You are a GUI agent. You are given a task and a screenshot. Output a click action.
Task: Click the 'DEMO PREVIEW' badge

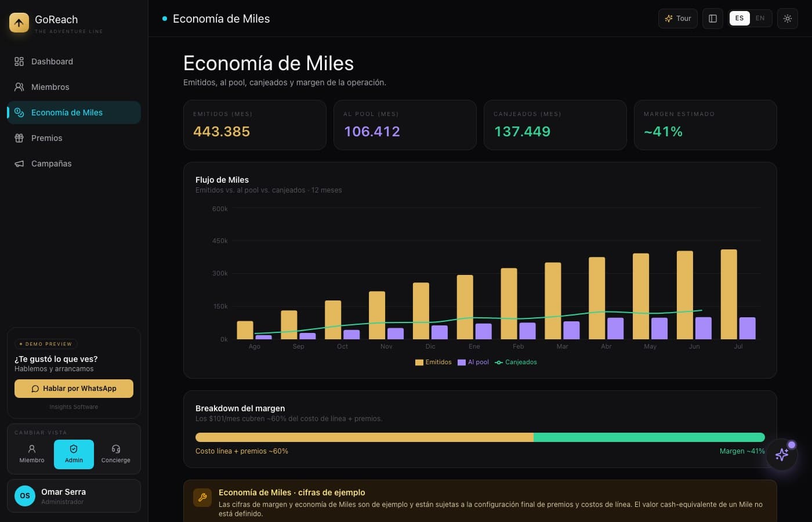point(46,344)
